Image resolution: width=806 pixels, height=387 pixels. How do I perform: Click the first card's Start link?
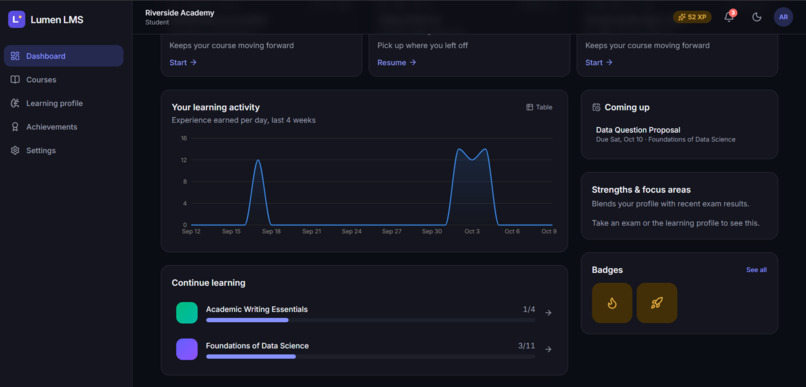point(183,62)
